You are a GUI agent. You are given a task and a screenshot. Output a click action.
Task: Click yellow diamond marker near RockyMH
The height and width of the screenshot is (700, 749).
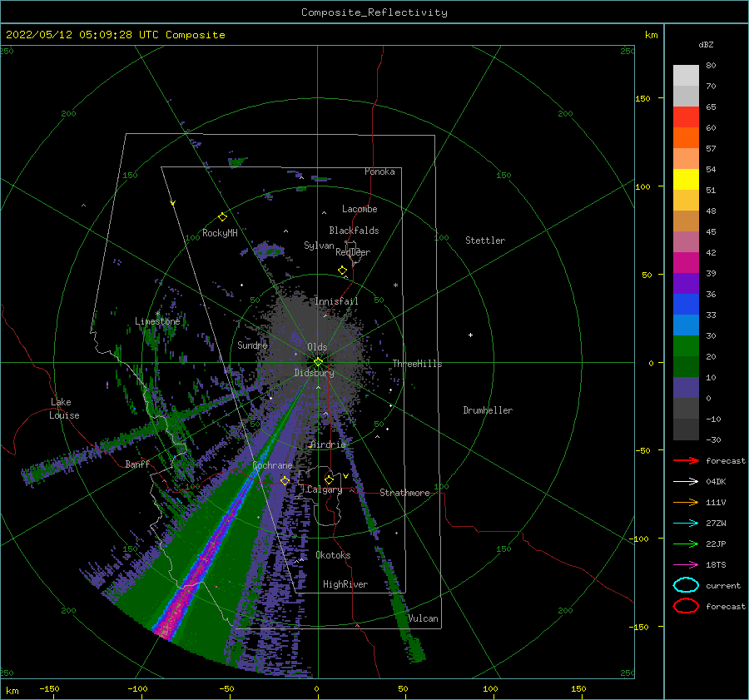pos(222,217)
